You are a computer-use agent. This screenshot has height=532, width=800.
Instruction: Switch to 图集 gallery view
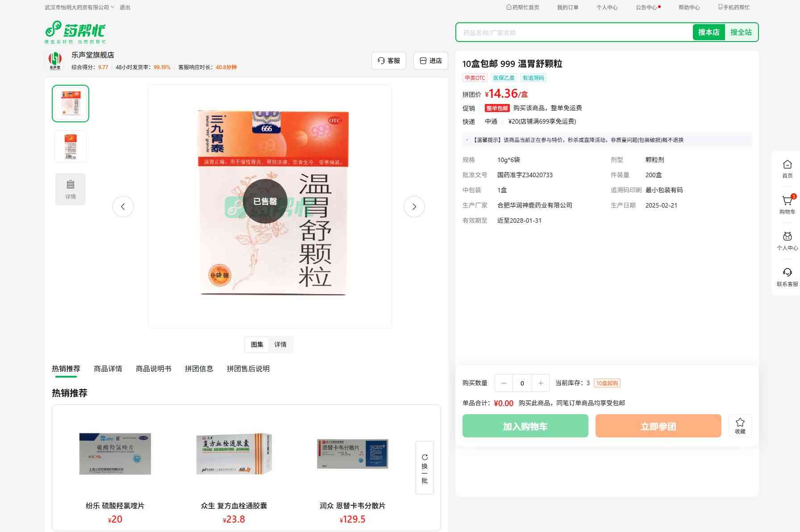257,345
